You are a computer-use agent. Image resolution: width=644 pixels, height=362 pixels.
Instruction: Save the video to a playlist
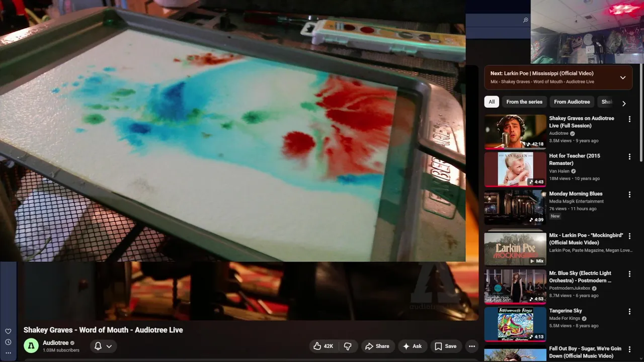[x=446, y=346]
